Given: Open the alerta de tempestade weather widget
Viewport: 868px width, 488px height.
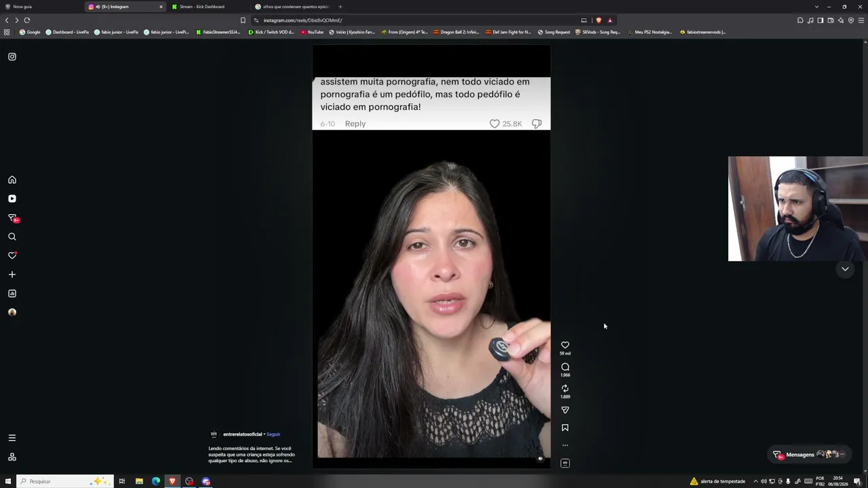Looking at the screenshot, I should pos(717,481).
